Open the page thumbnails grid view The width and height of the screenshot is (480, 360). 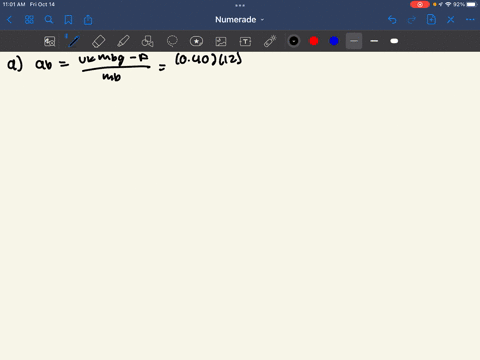click(29, 20)
